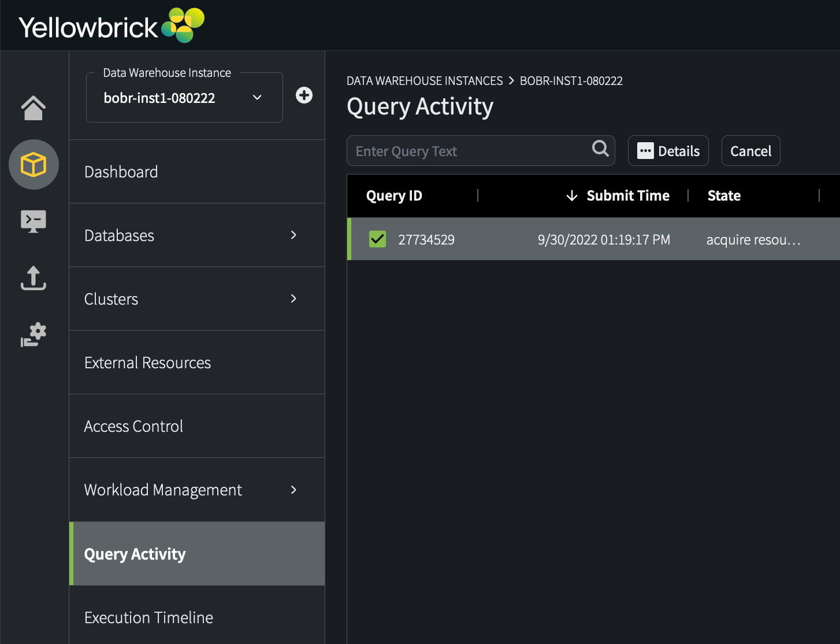This screenshot has height=644, width=840.
Task: Go to Access Control
Action: click(133, 426)
